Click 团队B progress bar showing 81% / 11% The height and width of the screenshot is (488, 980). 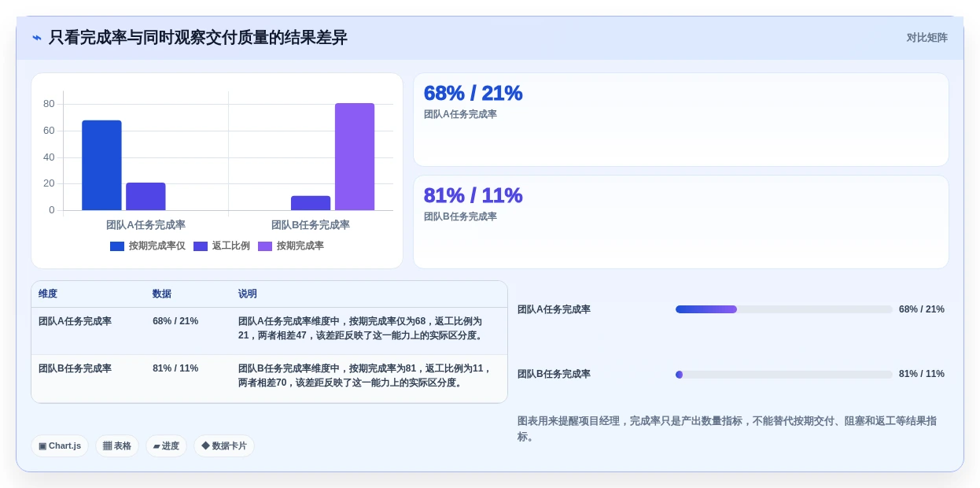pyautogui.click(x=784, y=375)
